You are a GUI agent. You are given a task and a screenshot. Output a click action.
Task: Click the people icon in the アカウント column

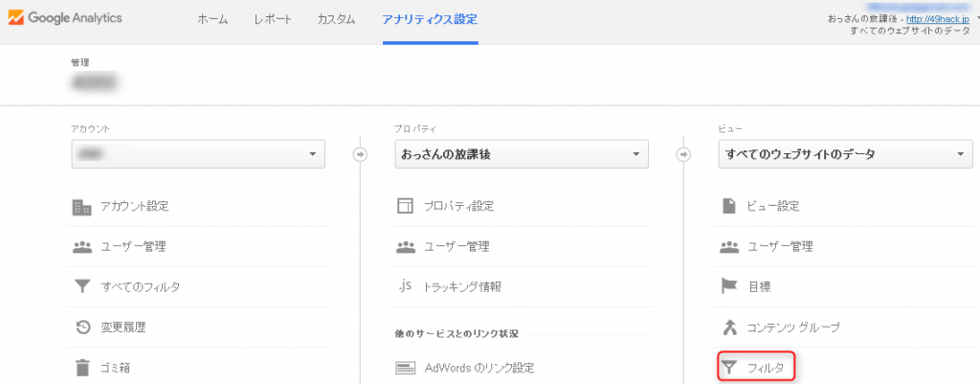(x=81, y=247)
